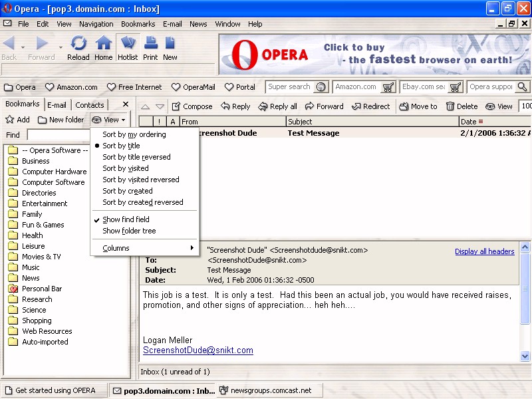Click the Super search go icon
This screenshot has width=532, height=399.
coord(321,87)
